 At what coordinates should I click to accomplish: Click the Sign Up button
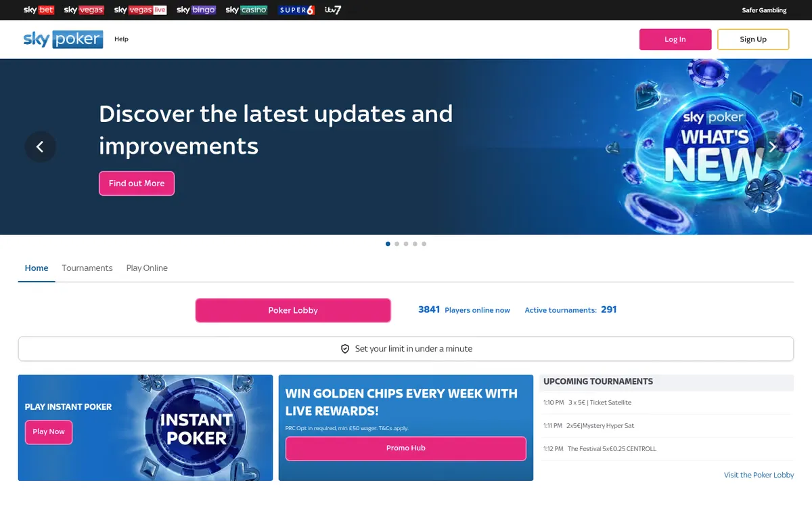click(753, 39)
